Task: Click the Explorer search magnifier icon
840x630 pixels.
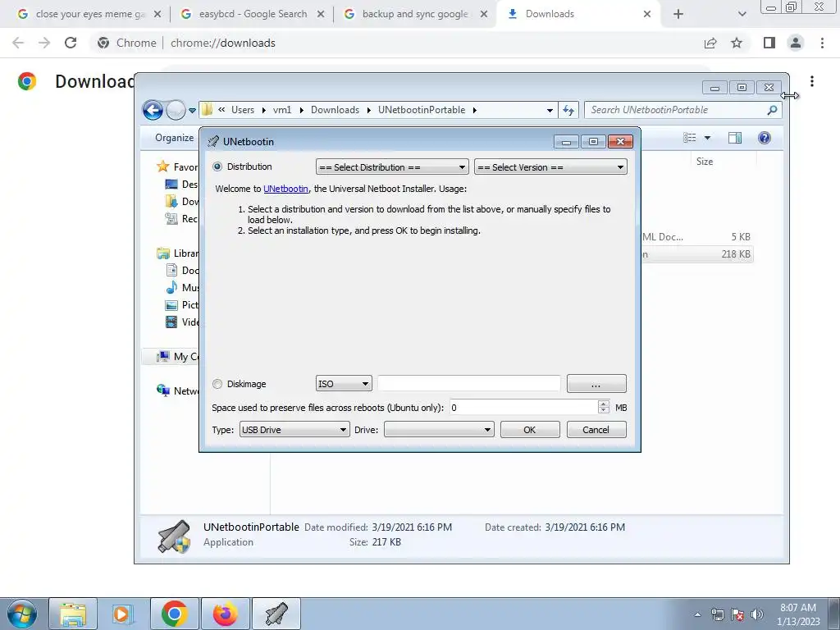Action: pyautogui.click(x=772, y=110)
